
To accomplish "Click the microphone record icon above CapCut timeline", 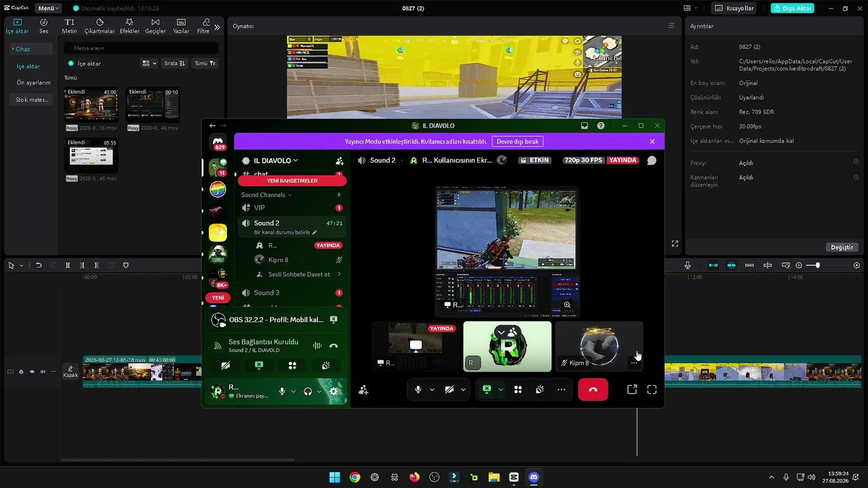I will tap(688, 266).
